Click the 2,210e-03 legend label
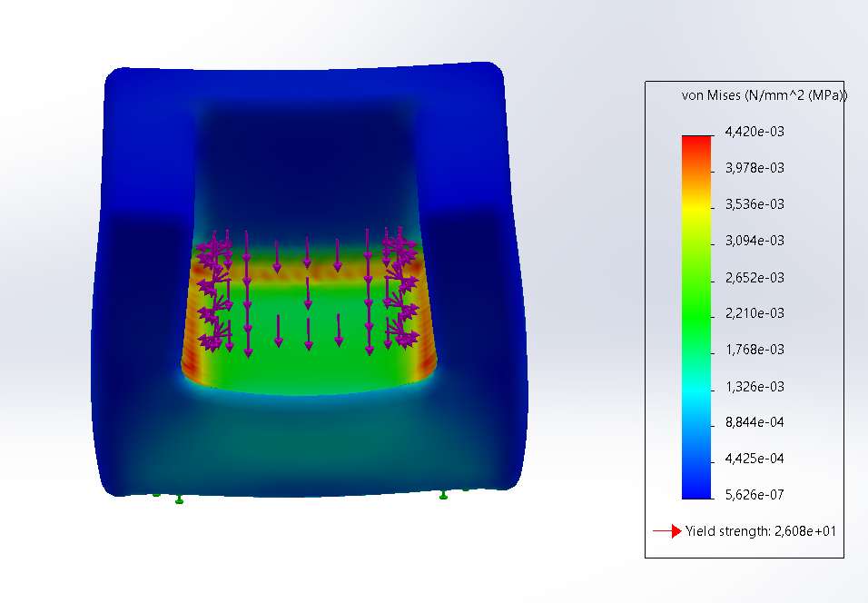The width and height of the screenshot is (868, 603). pos(754,313)
